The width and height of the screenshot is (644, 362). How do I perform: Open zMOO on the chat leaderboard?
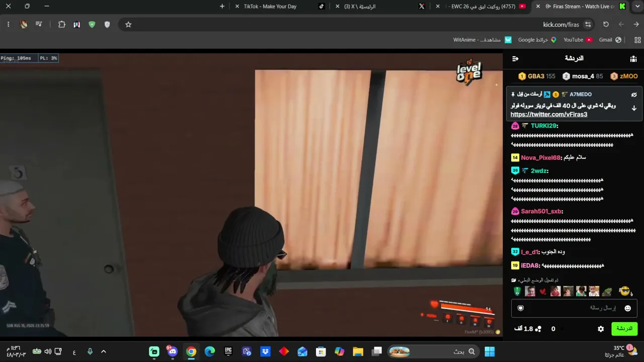[x=624, y=76]
